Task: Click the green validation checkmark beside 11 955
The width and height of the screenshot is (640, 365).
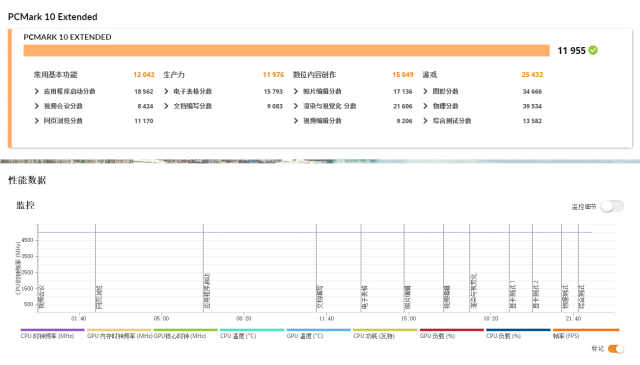Action: [x=593, y=50]
